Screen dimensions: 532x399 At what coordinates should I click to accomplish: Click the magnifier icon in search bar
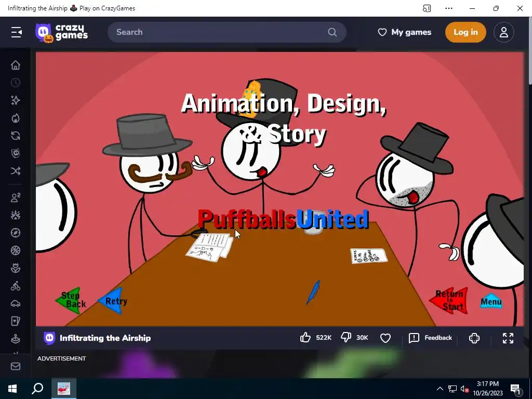coord(332,32)
